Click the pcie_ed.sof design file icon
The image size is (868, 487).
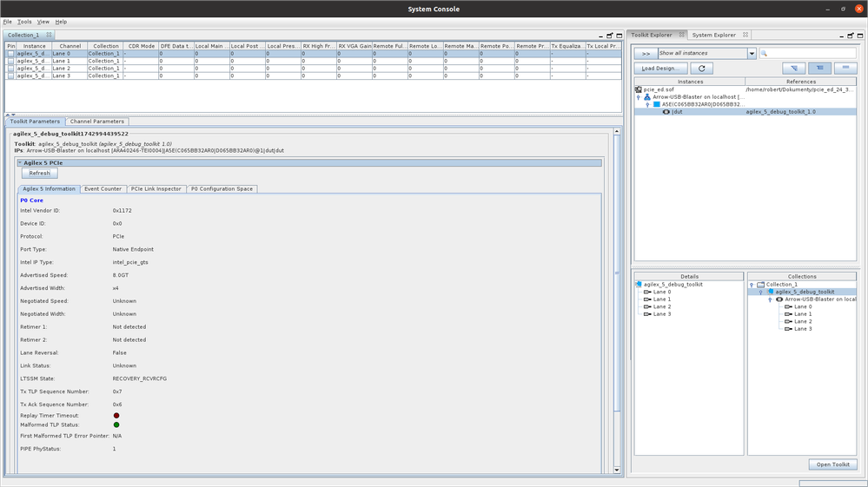click(x=639, y=89)
